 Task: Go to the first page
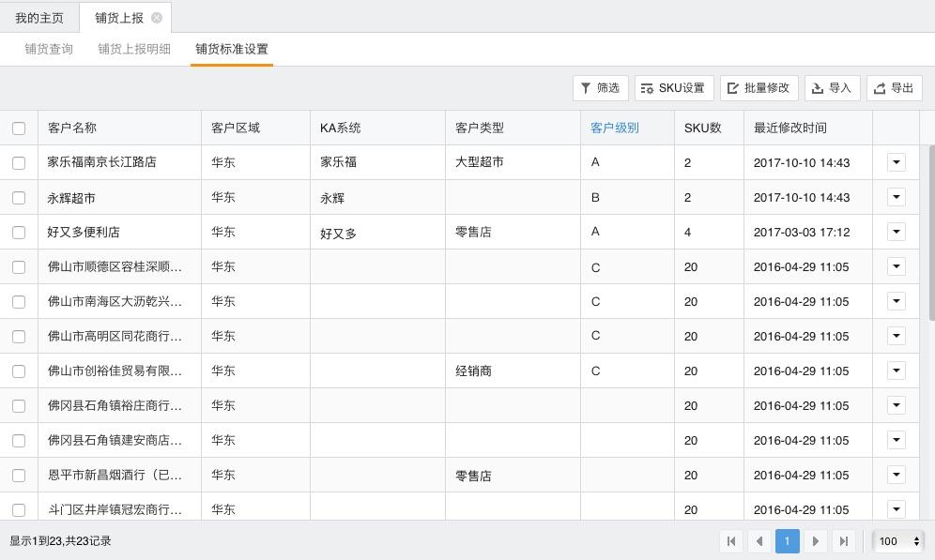(x=731, y=541)
